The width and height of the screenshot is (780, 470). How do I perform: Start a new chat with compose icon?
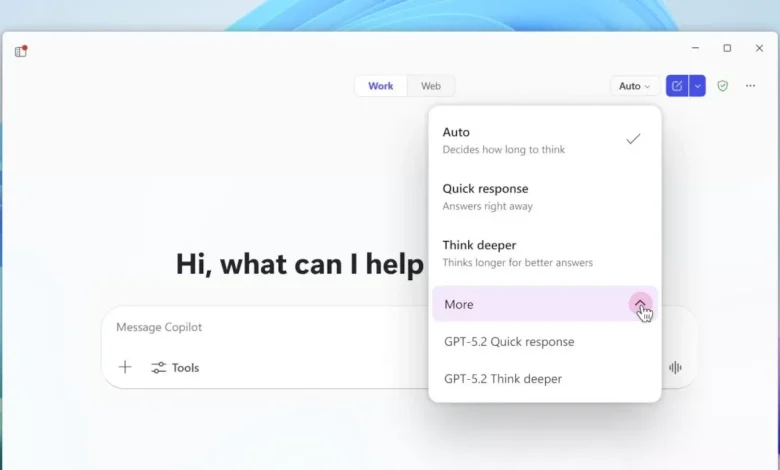(x=677, y=86)
